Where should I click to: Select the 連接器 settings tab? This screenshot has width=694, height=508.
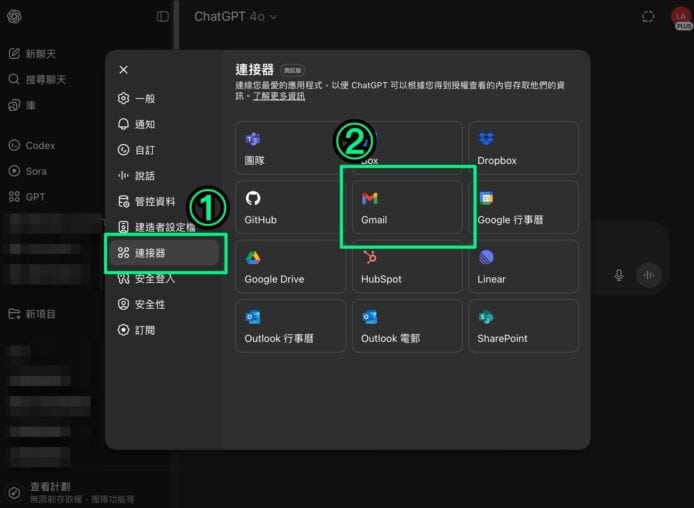pyautogui.click(x=165, y=253)
